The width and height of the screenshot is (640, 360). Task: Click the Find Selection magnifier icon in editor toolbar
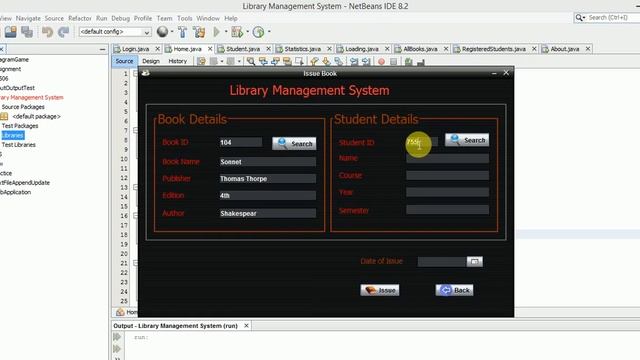251,61
